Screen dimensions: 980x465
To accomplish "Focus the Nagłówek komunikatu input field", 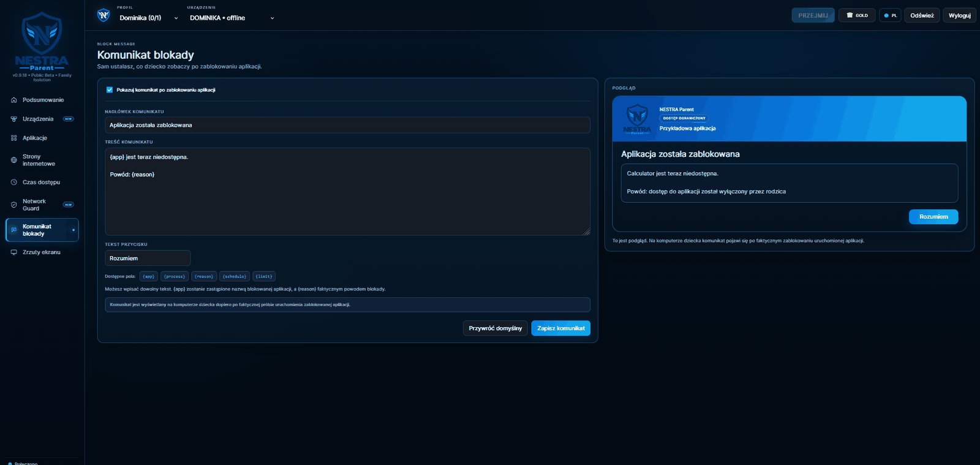I will pos(347,125).
